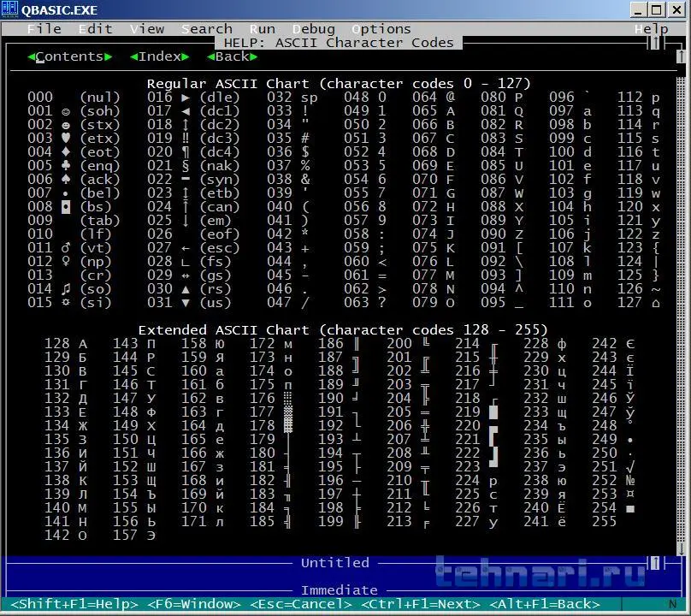Click the HELP: ASCII Character Codes title
Image resolution: width=691 pixels, height=616 pixels.
[x=339, y=43]
